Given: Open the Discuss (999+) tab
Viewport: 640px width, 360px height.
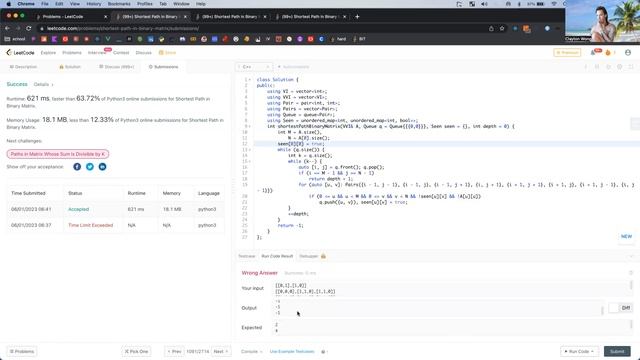Looking at the screenshot, I should coord(117,67).
